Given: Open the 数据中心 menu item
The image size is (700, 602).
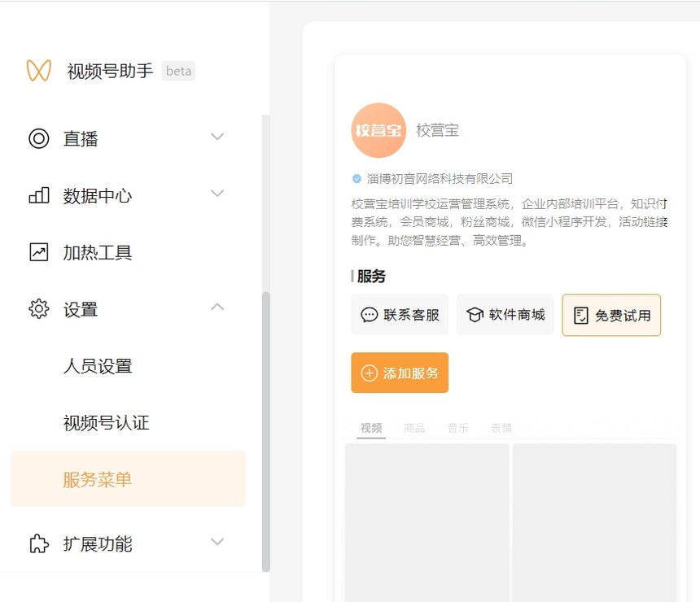Looking at the screenshot, I should [128, 195].
